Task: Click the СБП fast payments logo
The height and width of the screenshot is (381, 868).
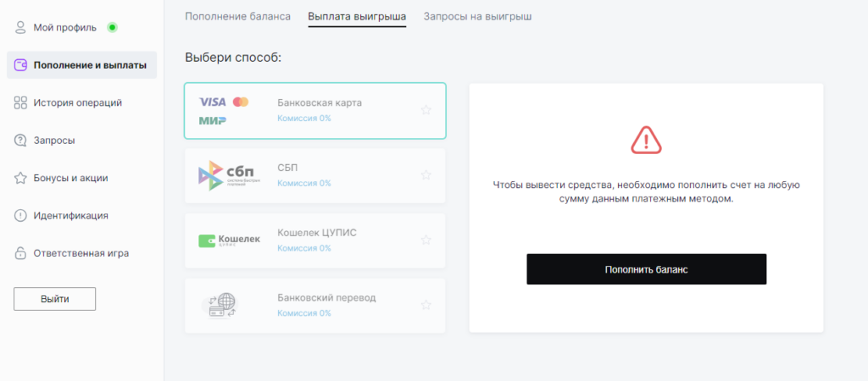Action: pyautogui.click(x=229, y=176)
